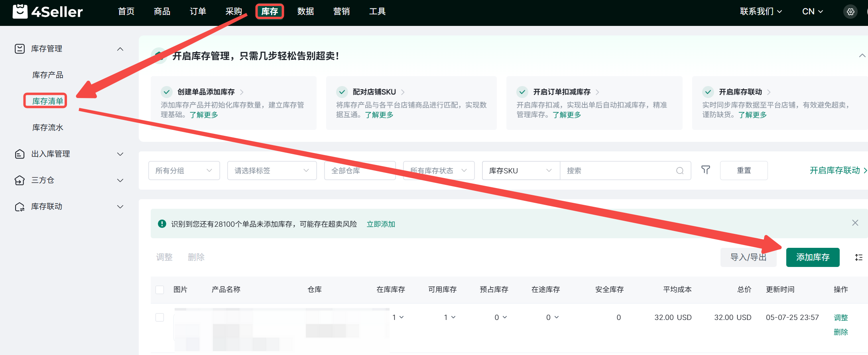Close the oversell risk notification banner

pyautogui.click(x=855, y=223)
